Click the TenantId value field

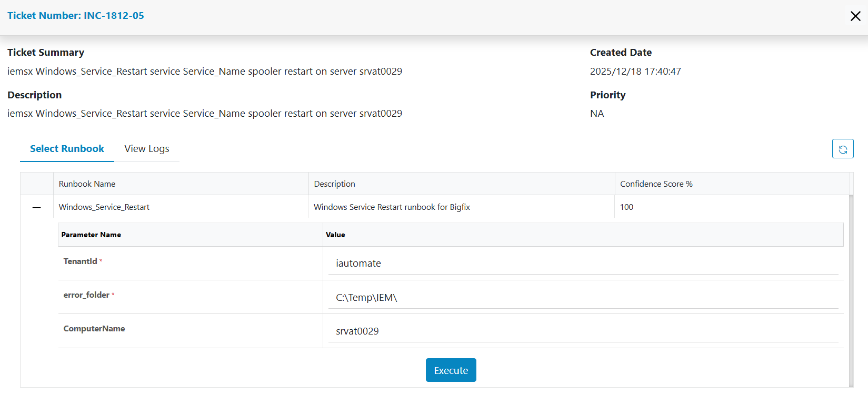pyautogui.click(x=583, y=264)
